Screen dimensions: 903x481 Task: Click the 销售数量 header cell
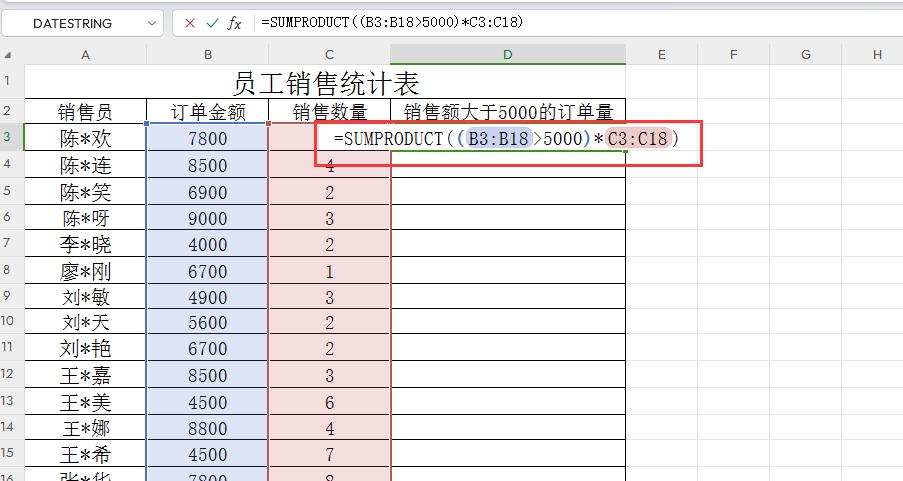point(329,111)
